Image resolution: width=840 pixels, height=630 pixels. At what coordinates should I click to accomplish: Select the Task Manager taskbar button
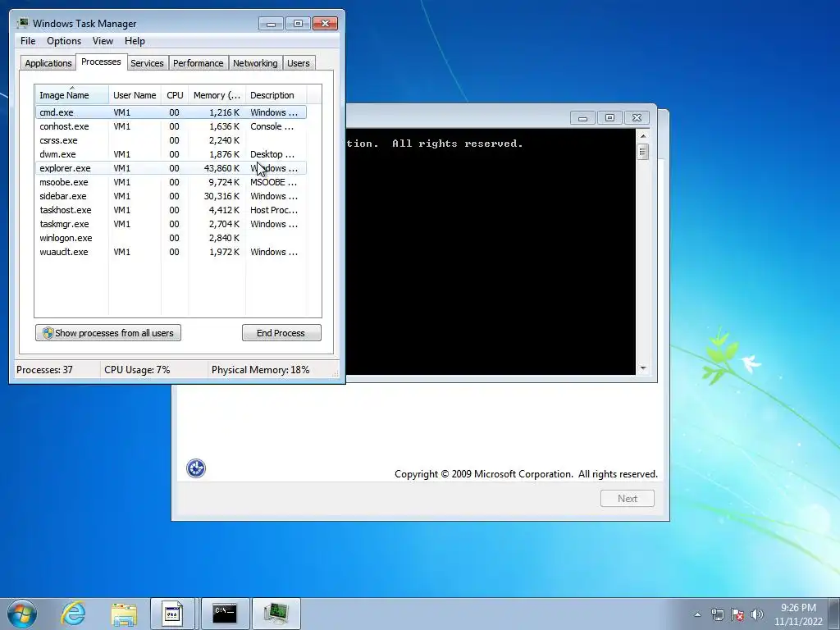pyautogui.click(x=276, y=614)
